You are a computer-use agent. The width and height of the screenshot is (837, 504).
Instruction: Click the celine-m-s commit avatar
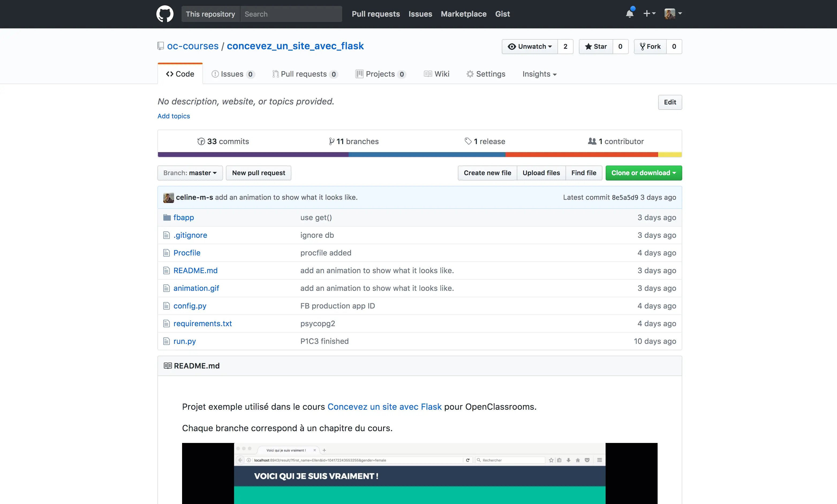tap(168, 197)
